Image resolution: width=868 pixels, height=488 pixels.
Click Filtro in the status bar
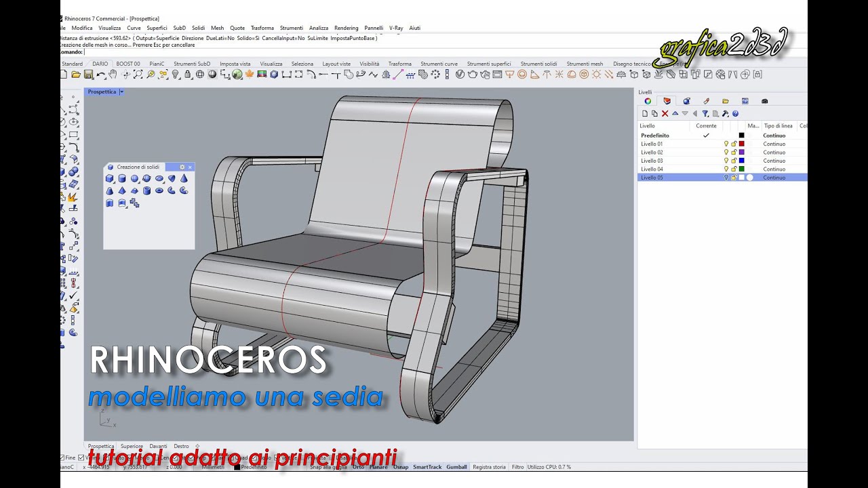pyautogui.click(x=517, y=466)
